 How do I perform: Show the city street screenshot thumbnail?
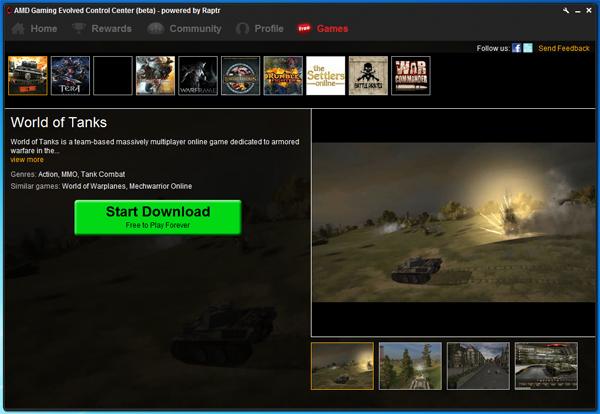point(478,365)
